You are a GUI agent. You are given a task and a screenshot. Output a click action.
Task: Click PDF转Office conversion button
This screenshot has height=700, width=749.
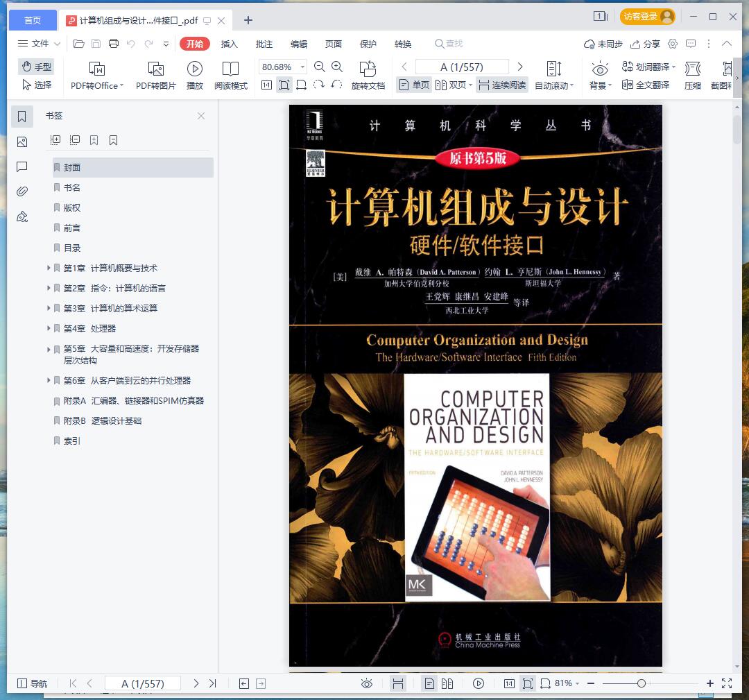point(97,76)
